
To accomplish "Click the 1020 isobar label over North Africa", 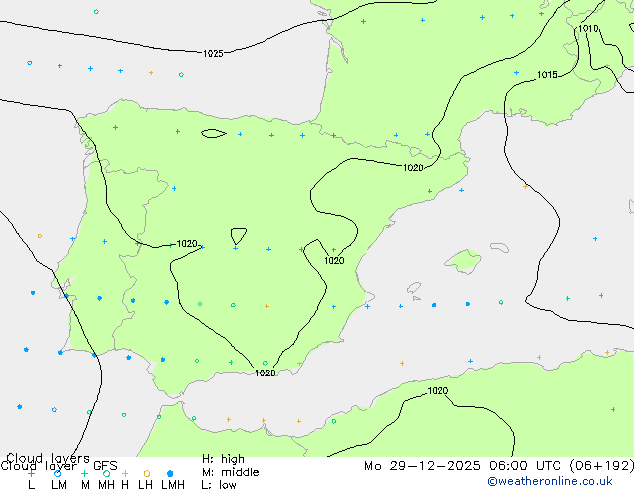I will (437, 391).
